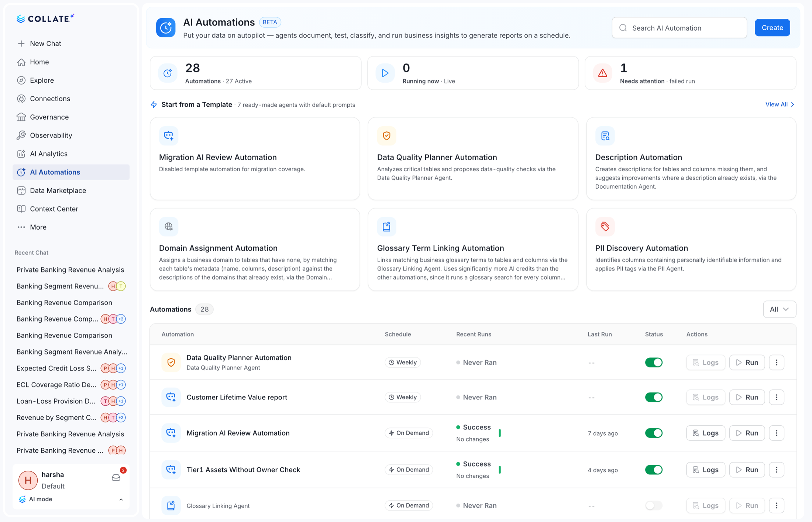This screenshot has height=522, width=812.
Task: Select AI Automations in sidebar
Action: 71,172
